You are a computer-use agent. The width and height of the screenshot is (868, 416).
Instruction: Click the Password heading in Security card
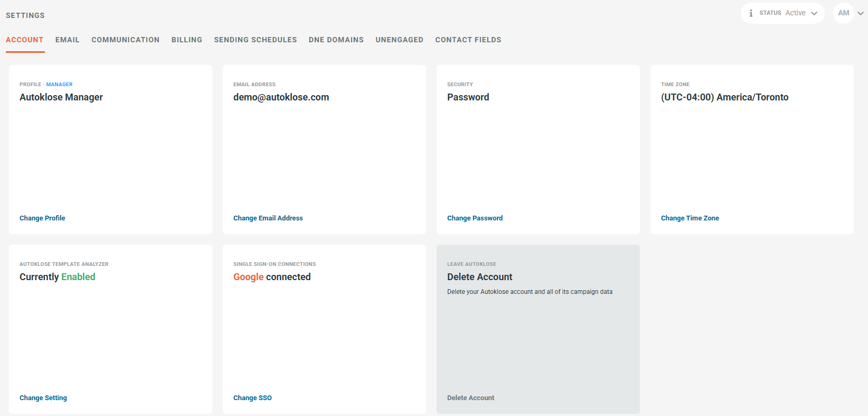coord(468,97)
